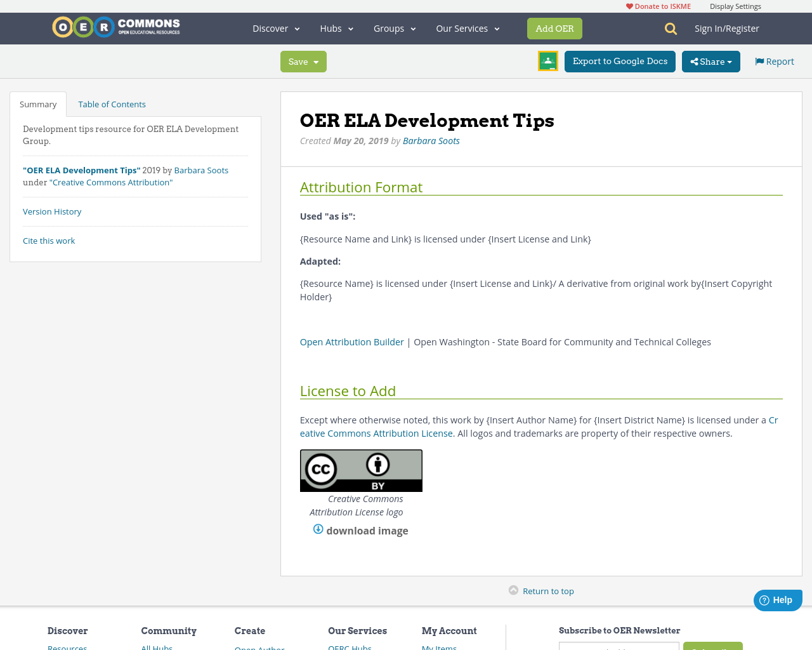
Task: Click the Attribution Format heading
Action: (361, 187)
